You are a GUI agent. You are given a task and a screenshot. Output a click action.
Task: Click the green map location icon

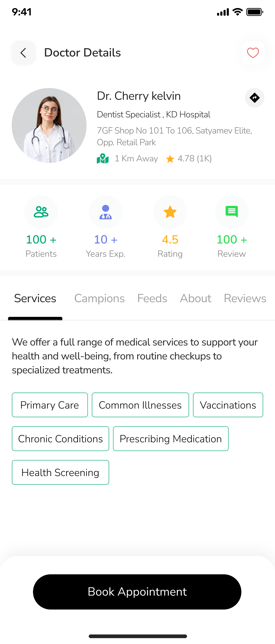click(102, 158)
